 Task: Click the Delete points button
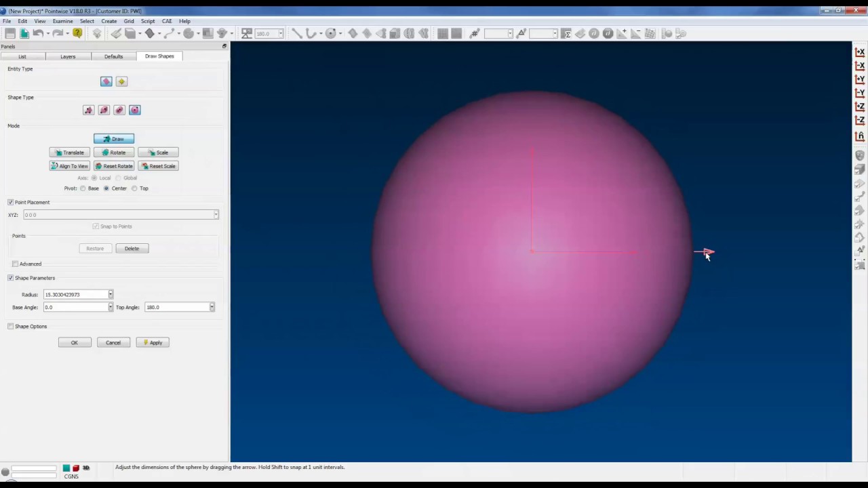(x=132, y=249)
